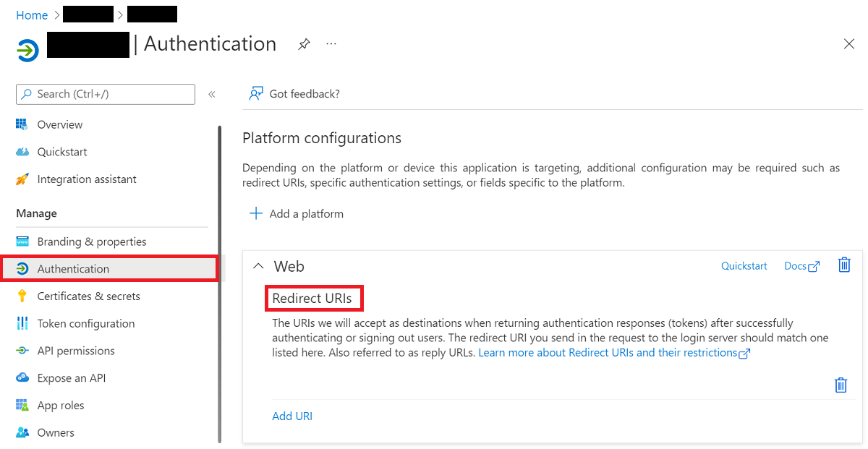Screen dimensions: 868x449
Task: Open the Got feedback dialog
Action: pyautogui.click(x=294, y=93)
